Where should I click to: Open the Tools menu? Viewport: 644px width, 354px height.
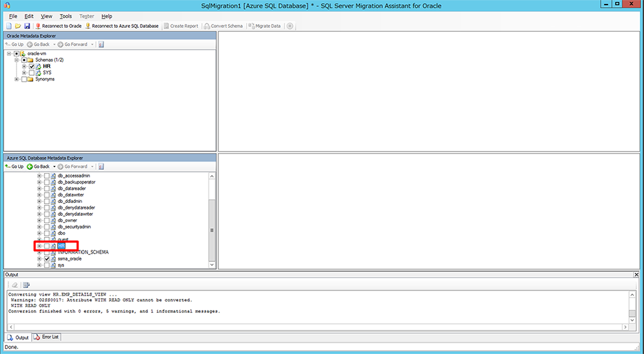click(65, 16)
